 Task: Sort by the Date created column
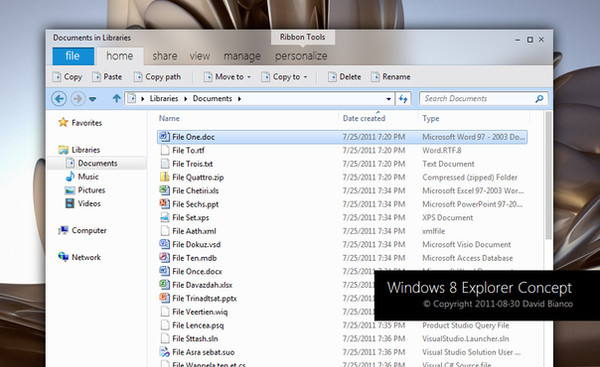364,118
